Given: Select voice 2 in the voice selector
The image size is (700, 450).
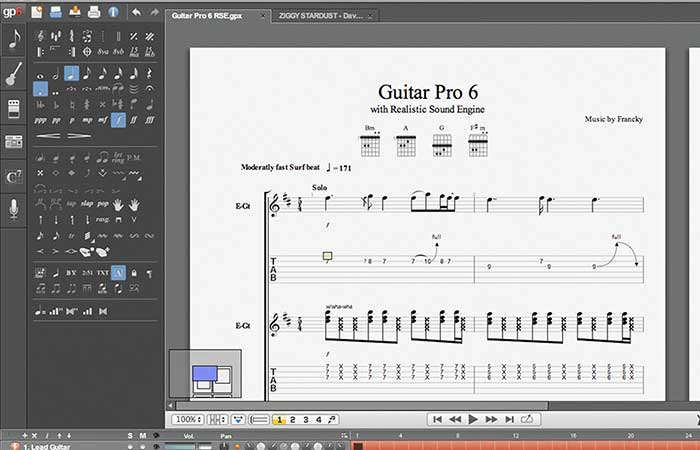Looking at the screenshot, I should click(x=292, y=419).
